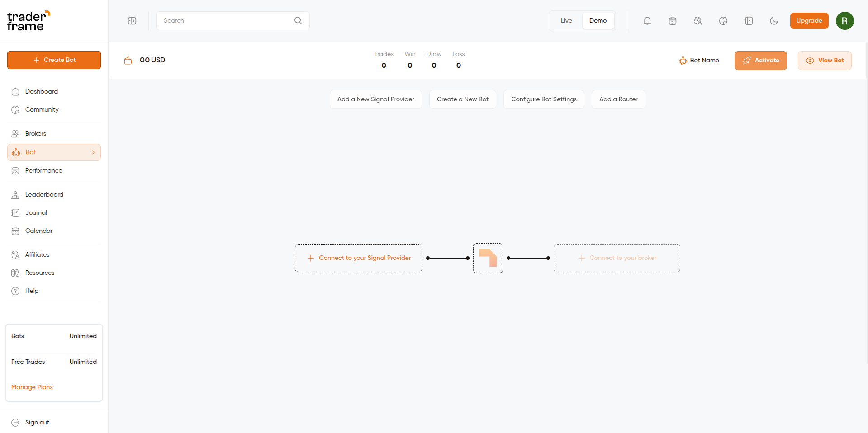Click the Trades count
Image resolution: width=868 pixels, height=433 pixels.
[x=384, y=66]
